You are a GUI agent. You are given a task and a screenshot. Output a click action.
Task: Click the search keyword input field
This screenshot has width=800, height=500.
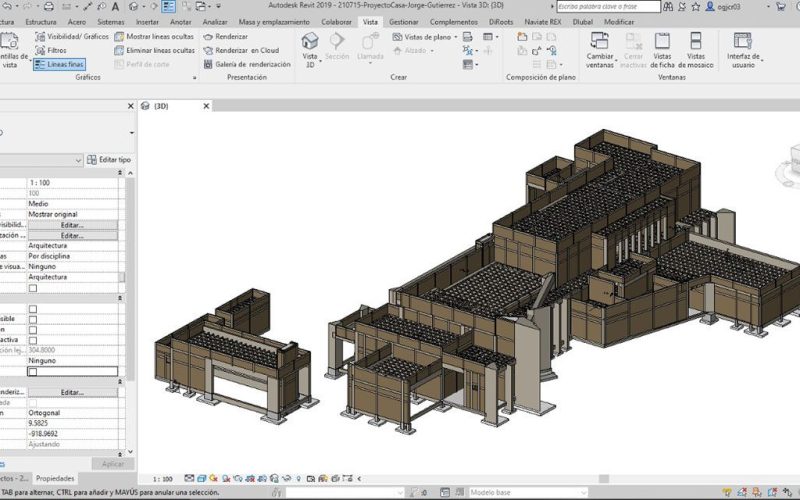click(x=608, y=7)
